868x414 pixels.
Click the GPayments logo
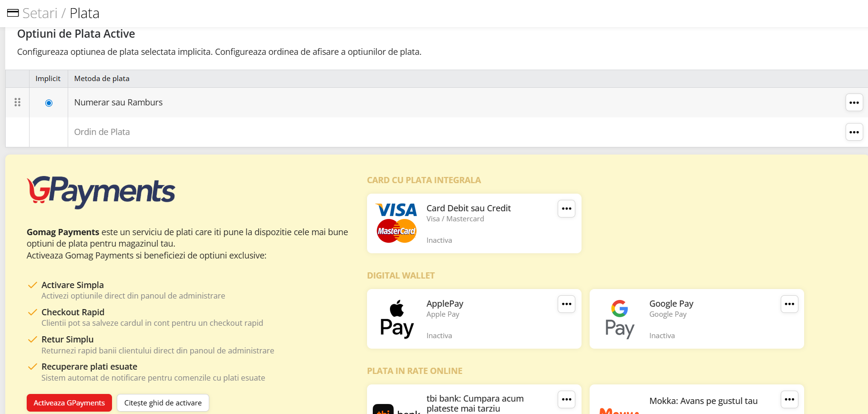pyautogui.click(x=101, y=192)
